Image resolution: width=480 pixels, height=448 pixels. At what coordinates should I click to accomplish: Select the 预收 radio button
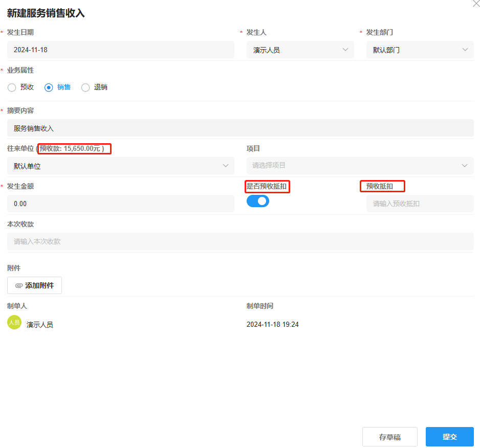tap(11, 87)
